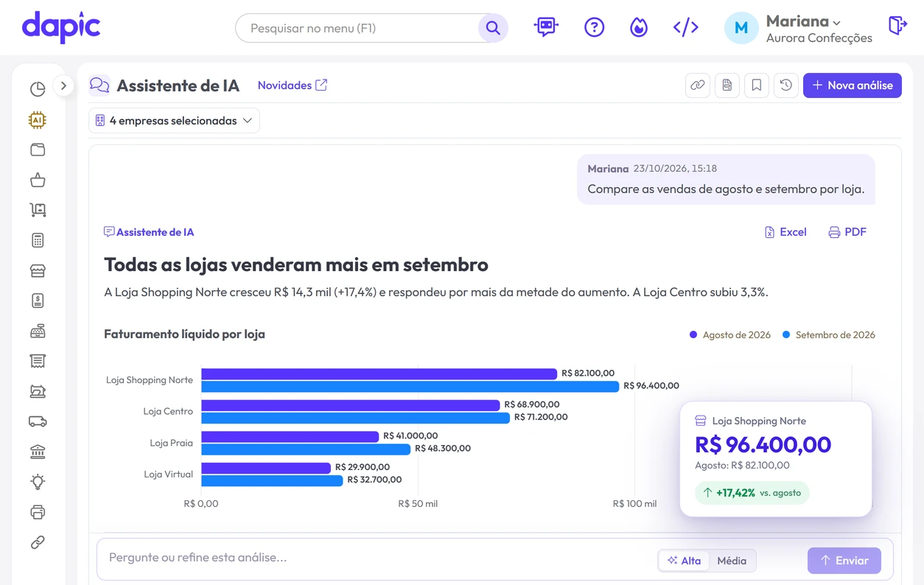
Task: Click the 'Todas as lojas venderam mais em setembro' heading
Action: (296, 265)
